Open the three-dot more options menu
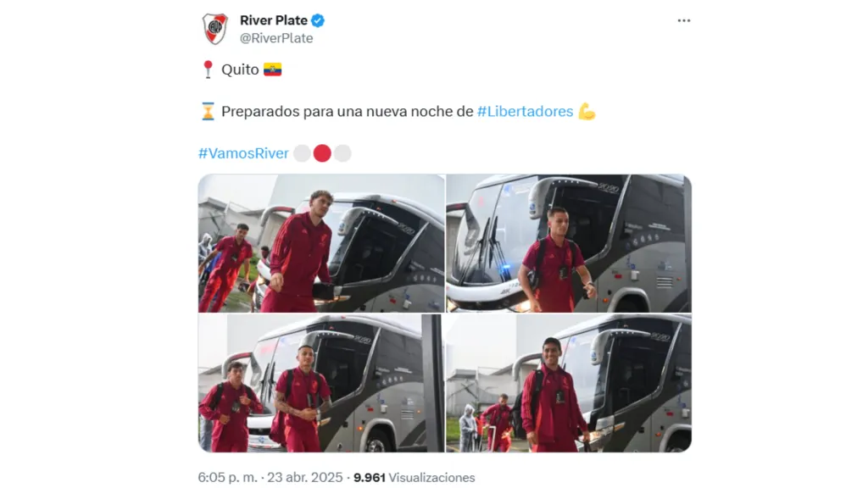The height and width of the screenshot is (488, 868). (684, 20)
